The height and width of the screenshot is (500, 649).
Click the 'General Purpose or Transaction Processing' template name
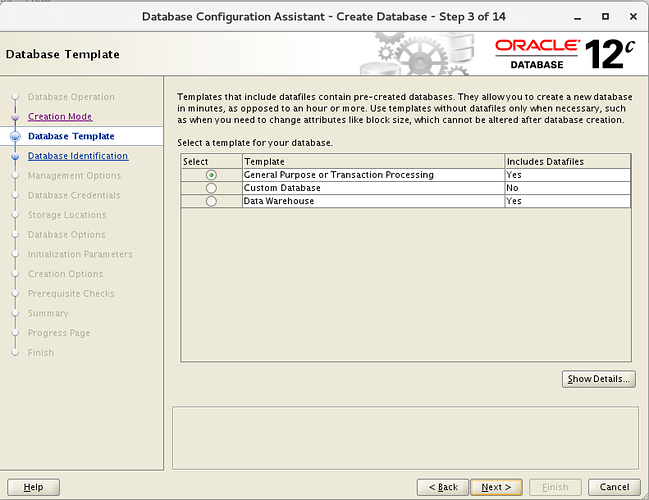coord(339,175)
